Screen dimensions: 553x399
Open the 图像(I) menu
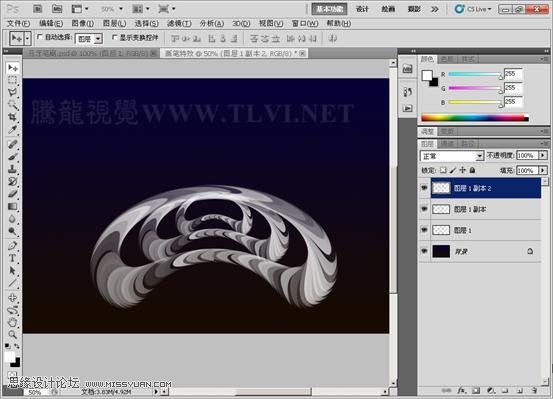pos(83,24)
